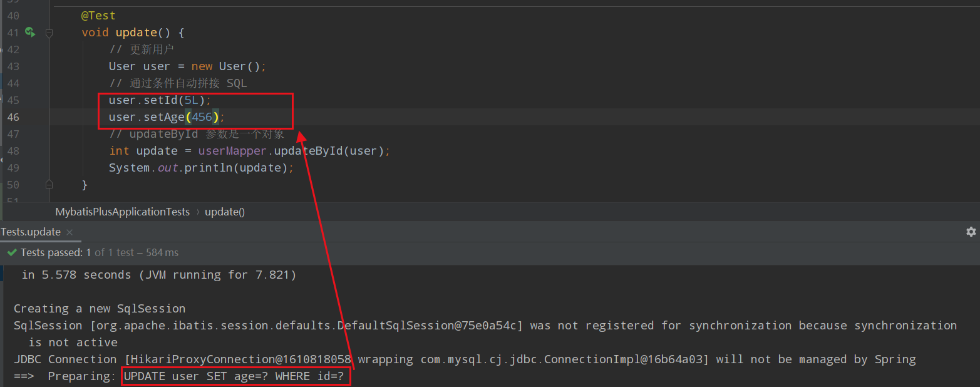Click the 'userMapper.updateById(user)' call
Screen dimensions: 980x387
291,151
